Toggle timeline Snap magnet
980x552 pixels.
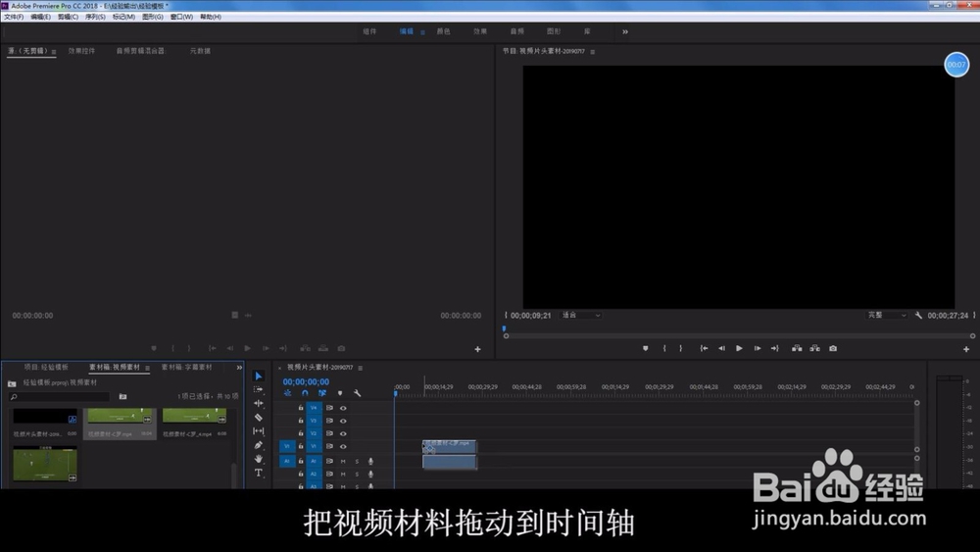pos(305,393)
